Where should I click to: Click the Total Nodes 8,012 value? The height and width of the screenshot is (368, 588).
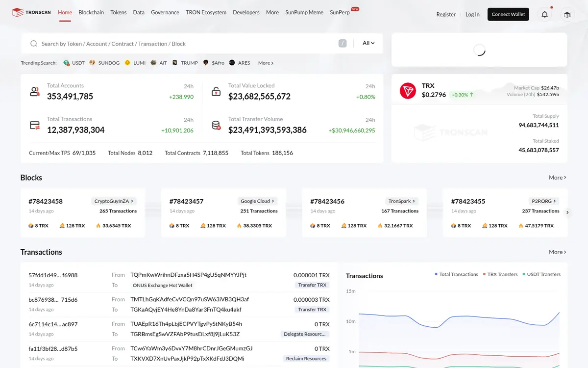coord(145,153)
